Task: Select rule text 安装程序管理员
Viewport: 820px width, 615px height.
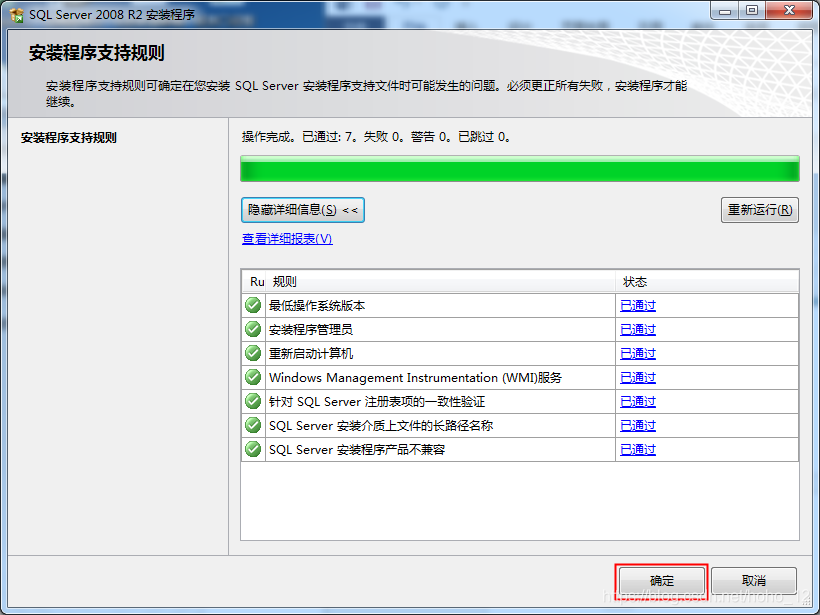Action: pyautogui.click(x=311, y=329)
